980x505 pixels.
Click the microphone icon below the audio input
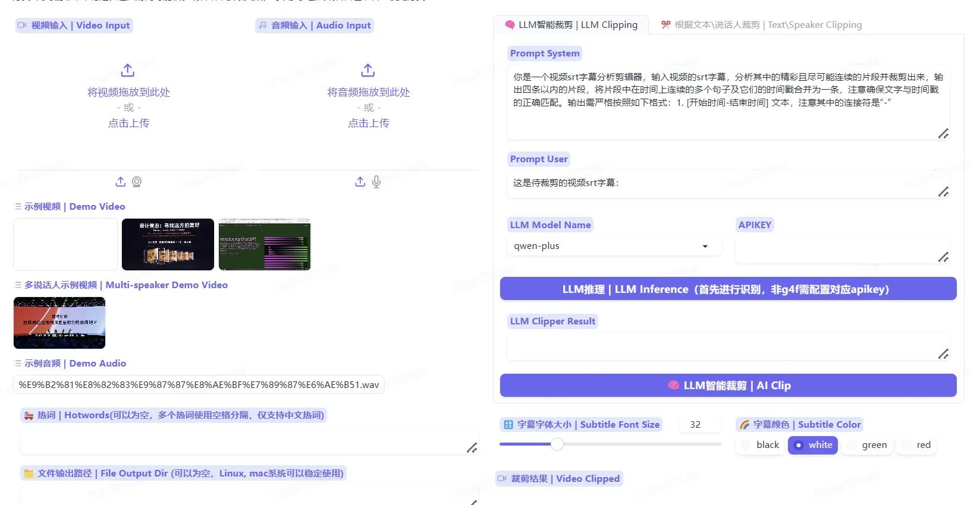(x=376, y=182)
